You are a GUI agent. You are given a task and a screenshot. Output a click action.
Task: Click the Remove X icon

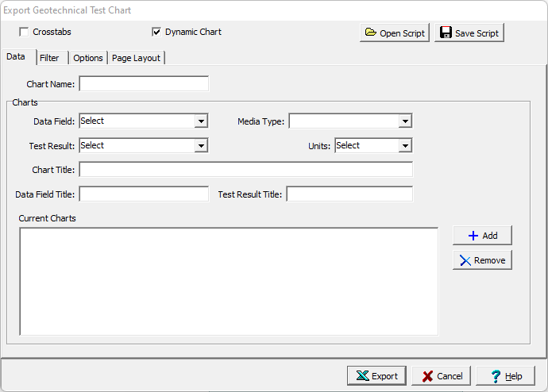click(x=465, y=260)
